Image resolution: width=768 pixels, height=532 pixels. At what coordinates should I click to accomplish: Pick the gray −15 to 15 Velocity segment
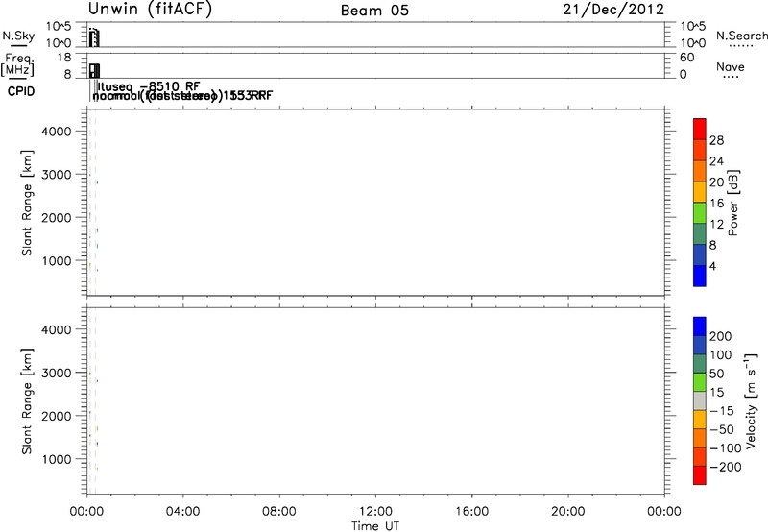(700, 400)
